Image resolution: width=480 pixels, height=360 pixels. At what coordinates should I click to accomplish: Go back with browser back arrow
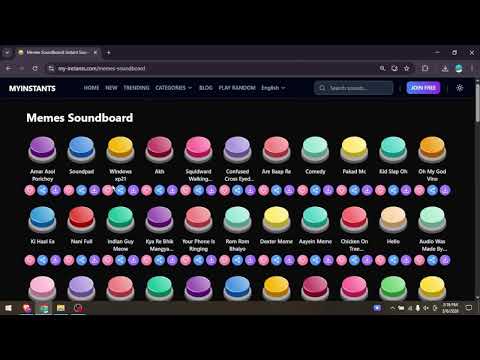click(x=9, y=68)
